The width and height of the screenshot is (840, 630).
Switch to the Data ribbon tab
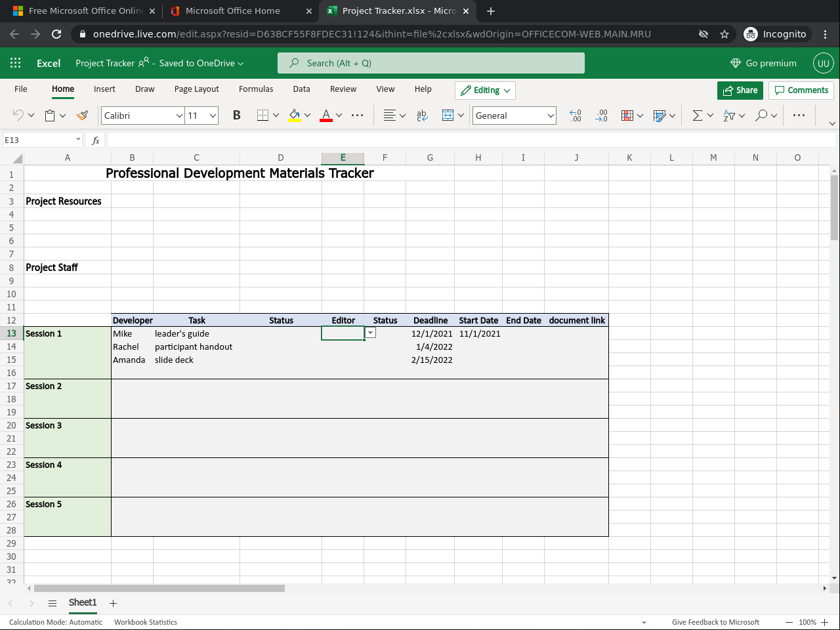click(x=301, y=89)
